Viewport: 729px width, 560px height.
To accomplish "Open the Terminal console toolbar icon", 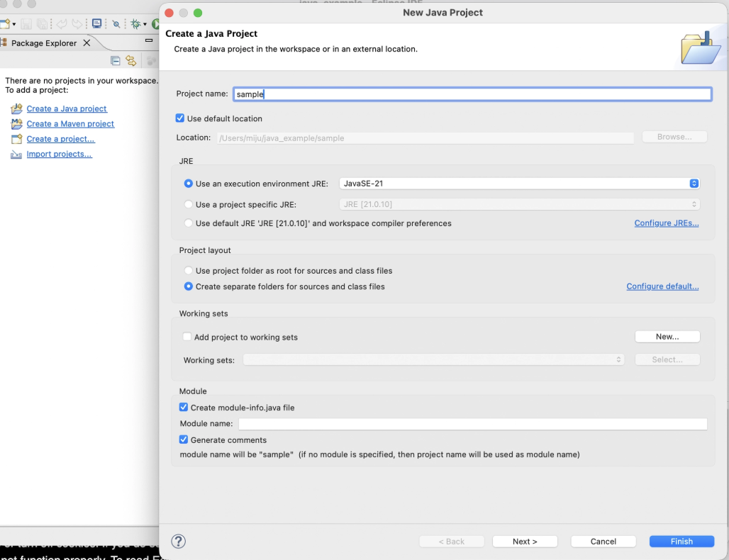I will pyautogui.click(x=96, y=23).
